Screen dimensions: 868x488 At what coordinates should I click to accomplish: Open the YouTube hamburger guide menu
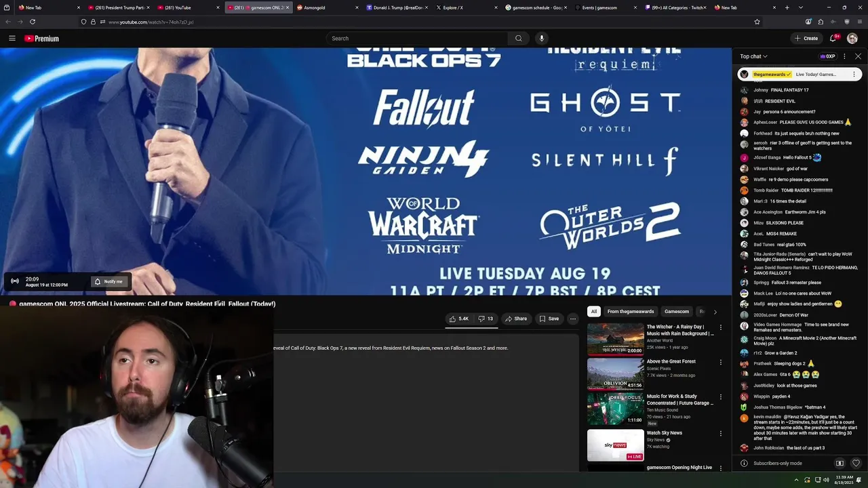tap(12, 39)
